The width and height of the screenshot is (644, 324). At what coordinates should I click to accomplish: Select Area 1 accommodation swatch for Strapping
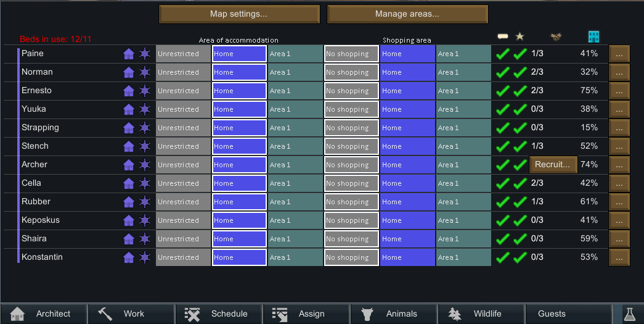pos(295,128)
